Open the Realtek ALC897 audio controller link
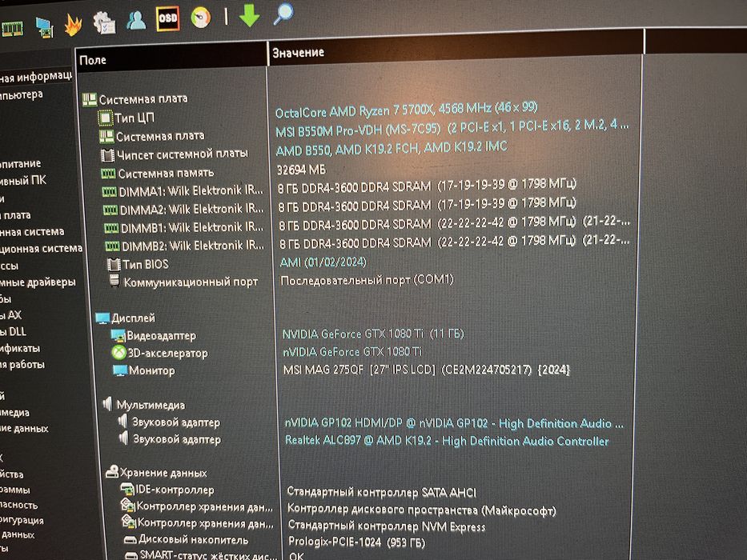 tap(447, 441)
